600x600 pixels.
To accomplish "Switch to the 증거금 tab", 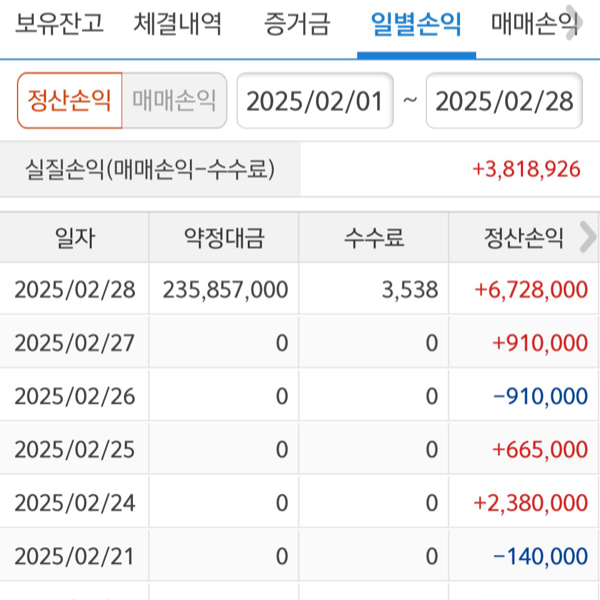I will click(x=297, y=23).
